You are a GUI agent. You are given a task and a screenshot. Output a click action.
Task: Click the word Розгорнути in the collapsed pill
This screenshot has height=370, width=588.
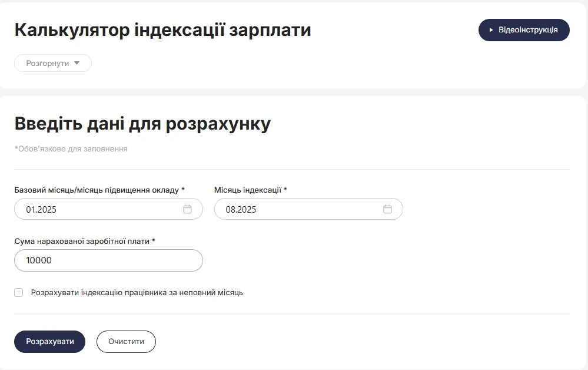click(x=48, y=64)
